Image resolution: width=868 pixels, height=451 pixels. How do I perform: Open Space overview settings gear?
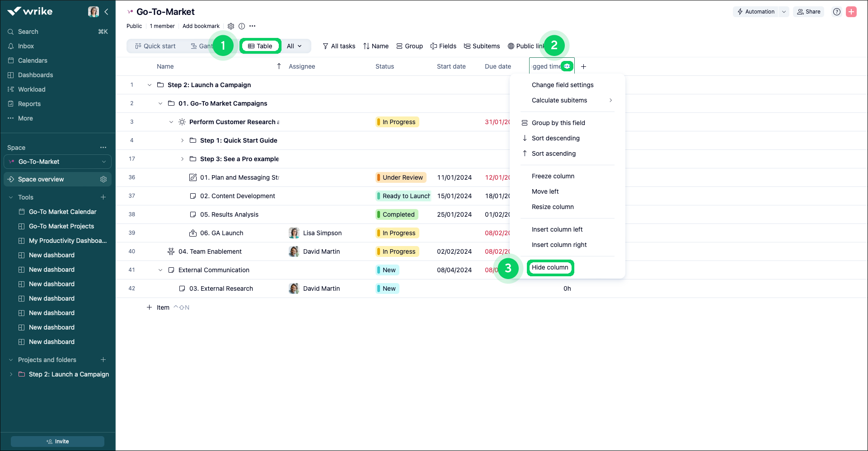[x=103, y=179]
